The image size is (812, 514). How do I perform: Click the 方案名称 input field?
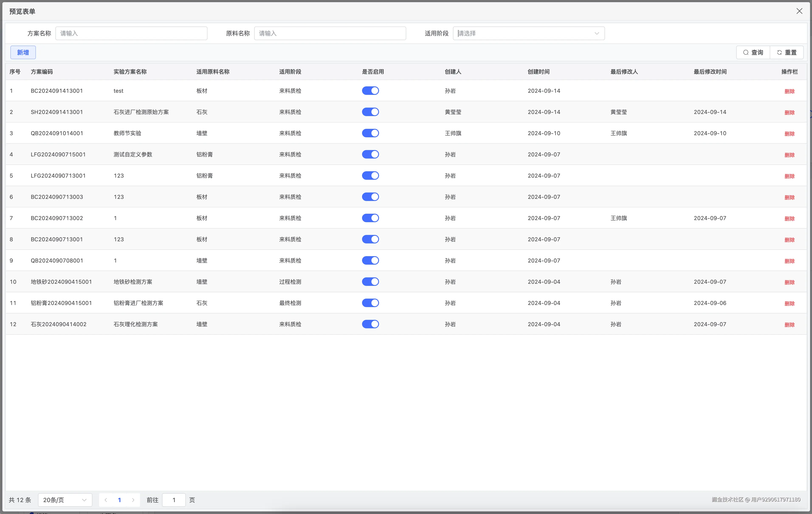coord(131,33)
